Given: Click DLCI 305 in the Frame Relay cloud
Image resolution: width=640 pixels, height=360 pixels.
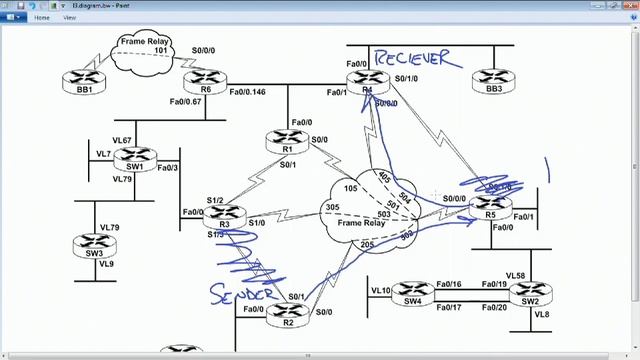Looking at the screenshot, I should pos(332,207).
